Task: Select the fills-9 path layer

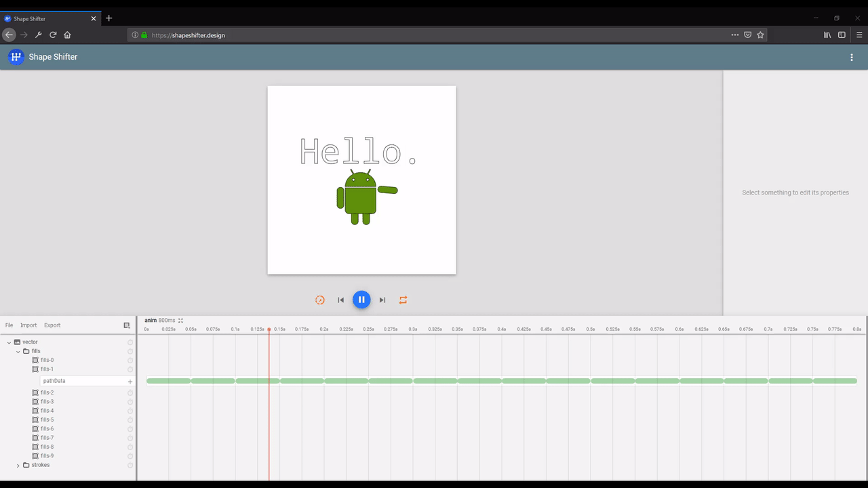Action: 47,456
